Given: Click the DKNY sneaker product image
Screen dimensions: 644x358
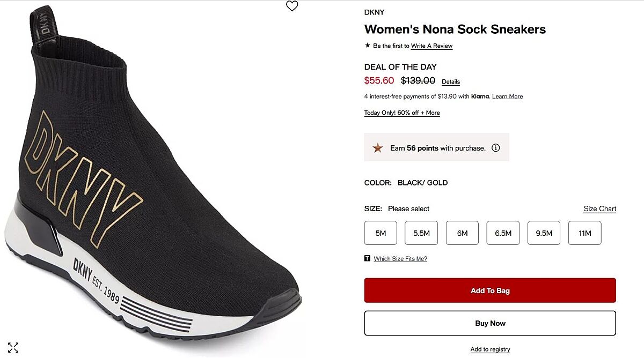Looking at the screenshot, I should tap(156, 177).
